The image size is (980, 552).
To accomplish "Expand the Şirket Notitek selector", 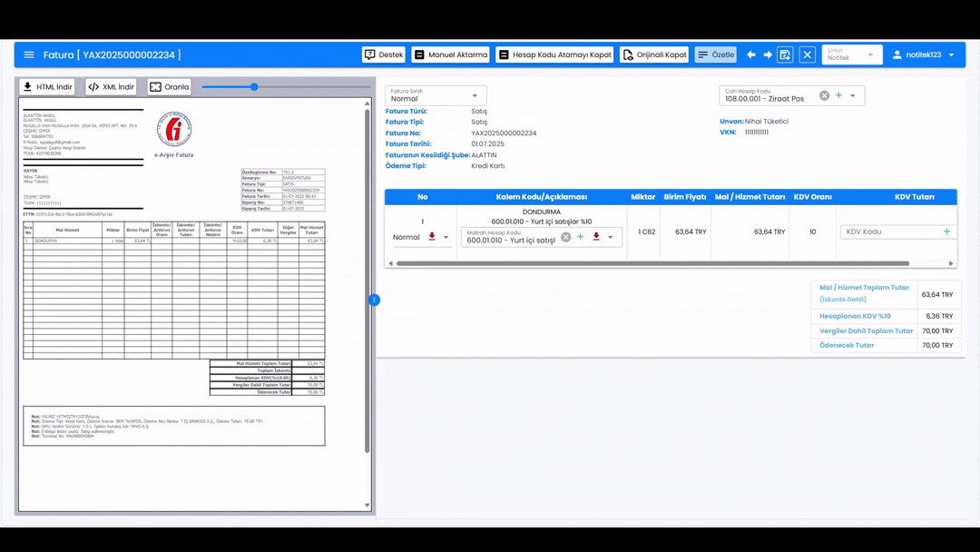I will point(851,54).
